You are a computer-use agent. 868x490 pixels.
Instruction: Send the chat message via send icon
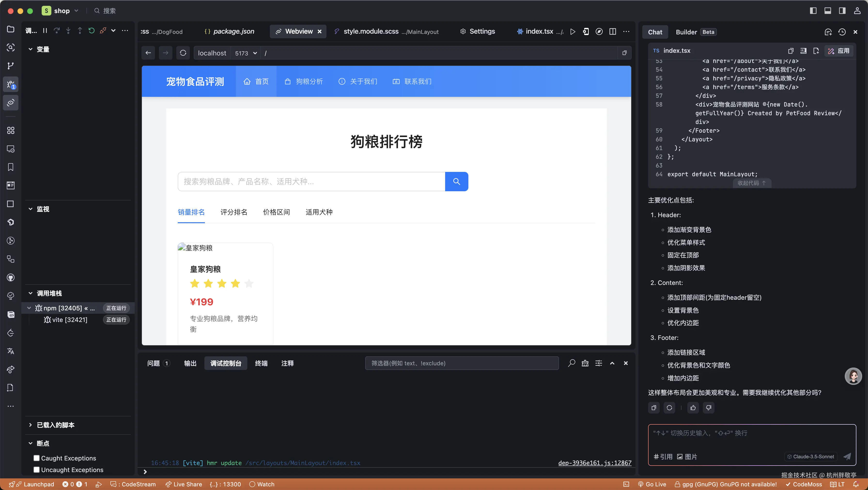847,457
